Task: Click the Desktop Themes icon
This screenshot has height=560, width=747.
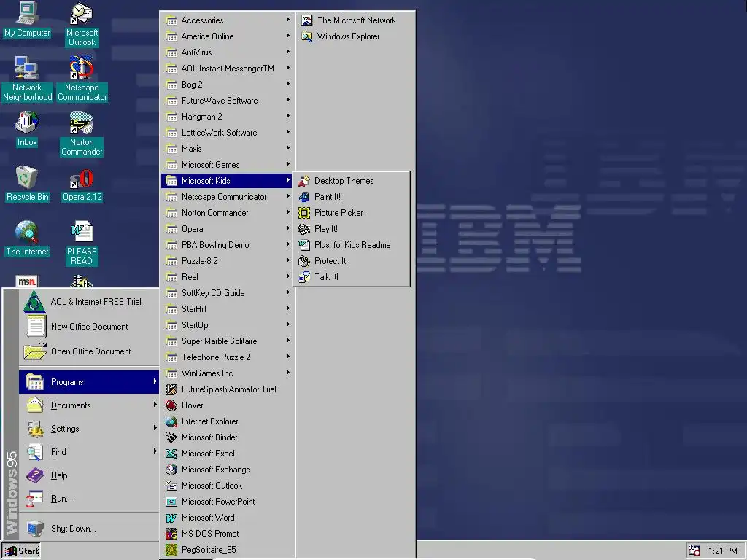Action: 304,181
